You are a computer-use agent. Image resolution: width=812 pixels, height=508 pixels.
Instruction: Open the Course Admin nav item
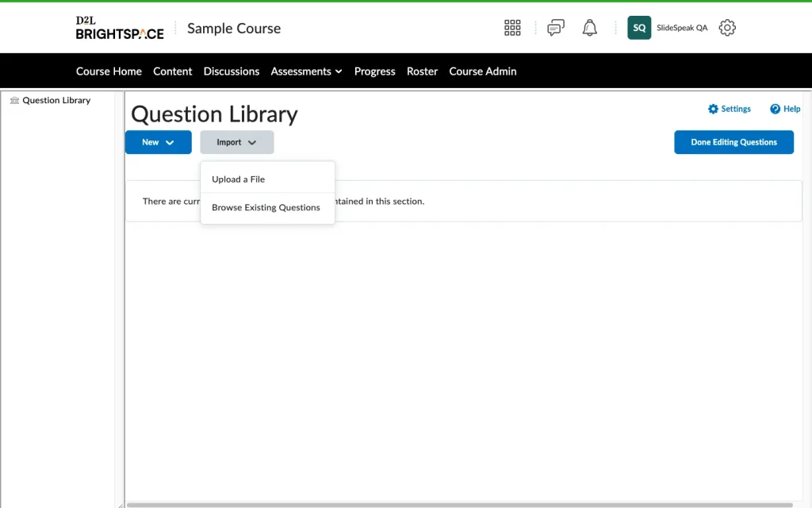[x=483, y=71]
